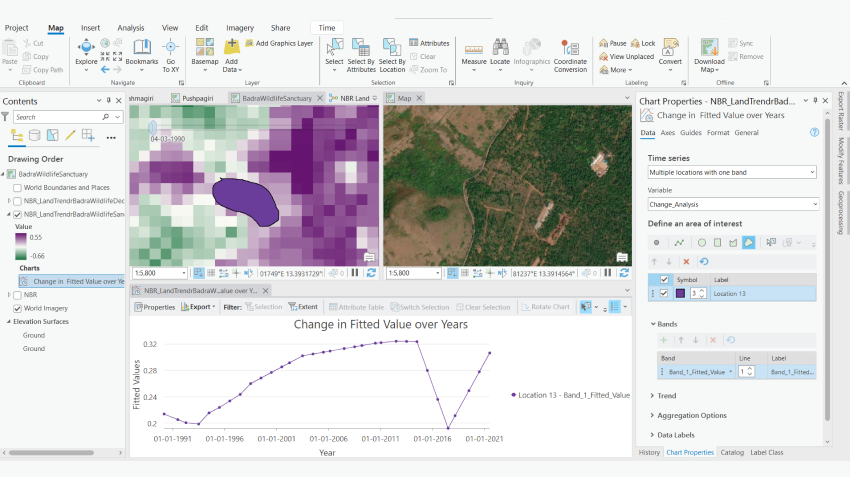Screen dimensions: 850x479
Task: Click the Explore navigation tool
Action: point(86,52)
